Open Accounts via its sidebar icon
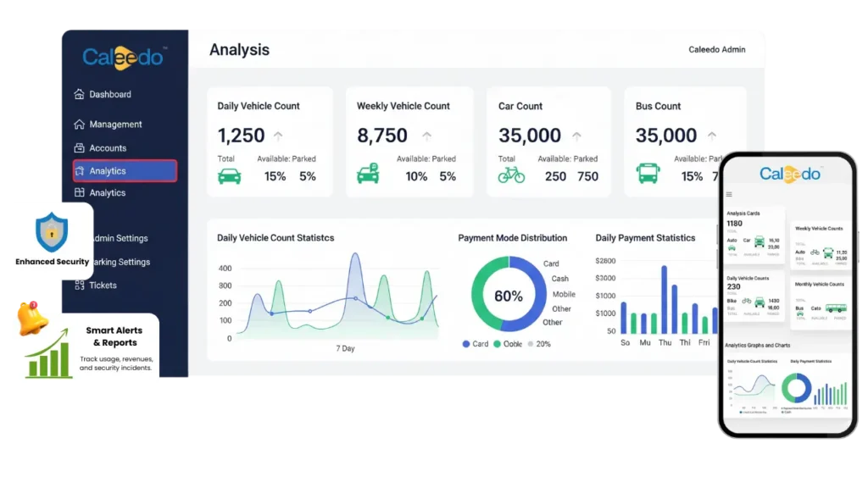 [x=79, y=147]
